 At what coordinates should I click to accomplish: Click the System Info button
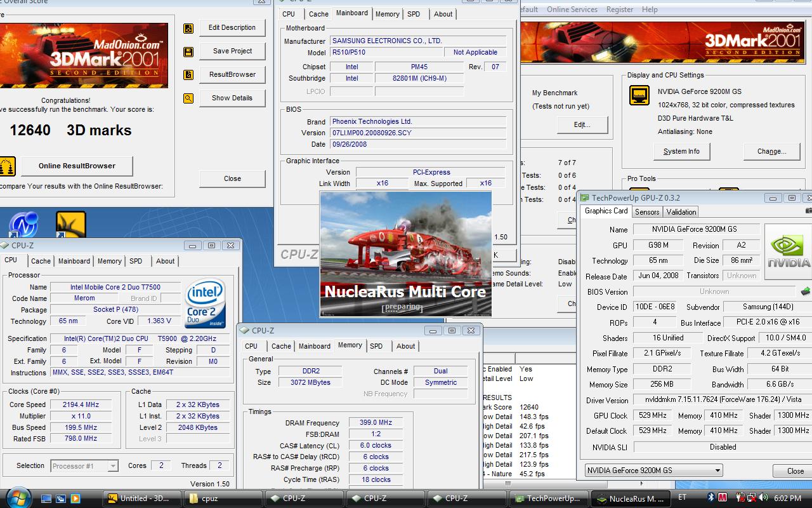681,152
